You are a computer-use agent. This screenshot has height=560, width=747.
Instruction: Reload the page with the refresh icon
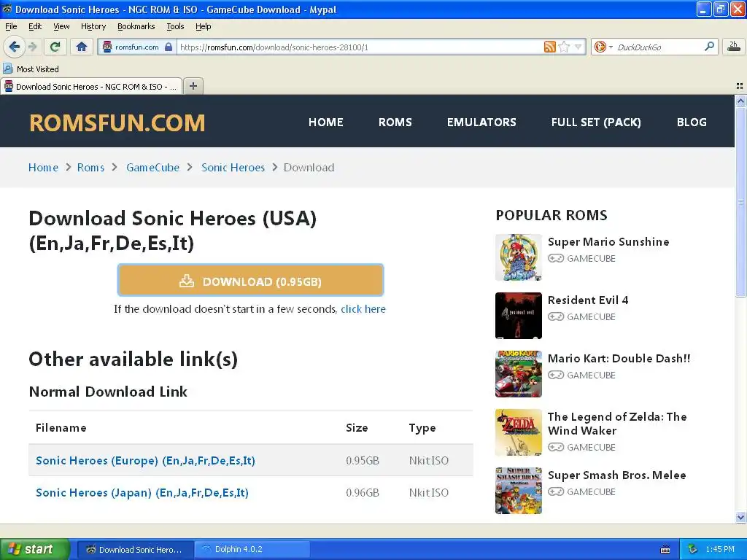coord(55,47)
